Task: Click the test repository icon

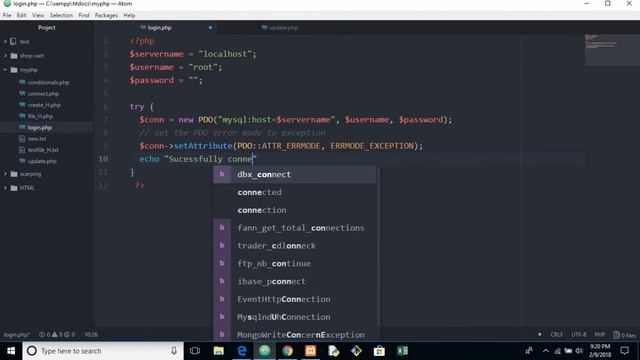Action: coord(13,42)
